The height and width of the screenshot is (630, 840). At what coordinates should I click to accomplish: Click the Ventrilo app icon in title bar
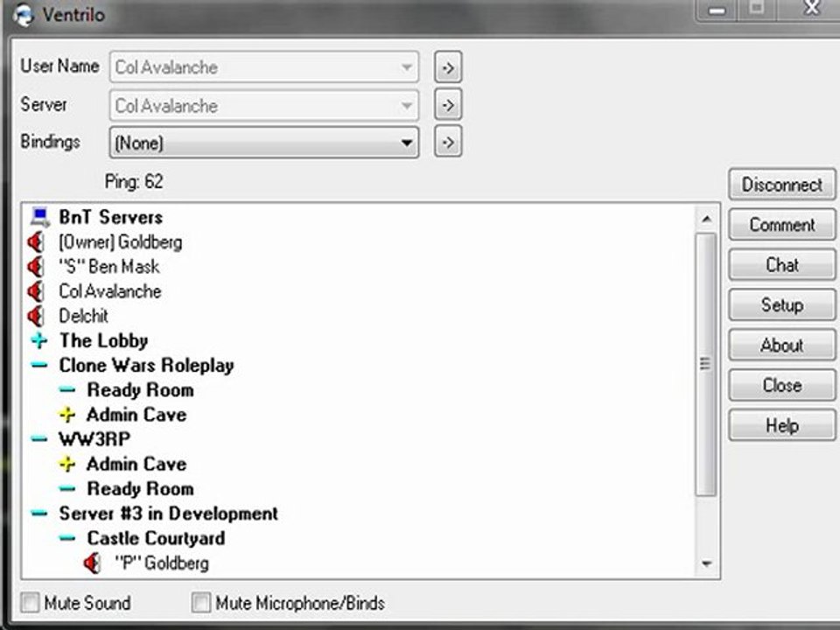tap(23, 13)
